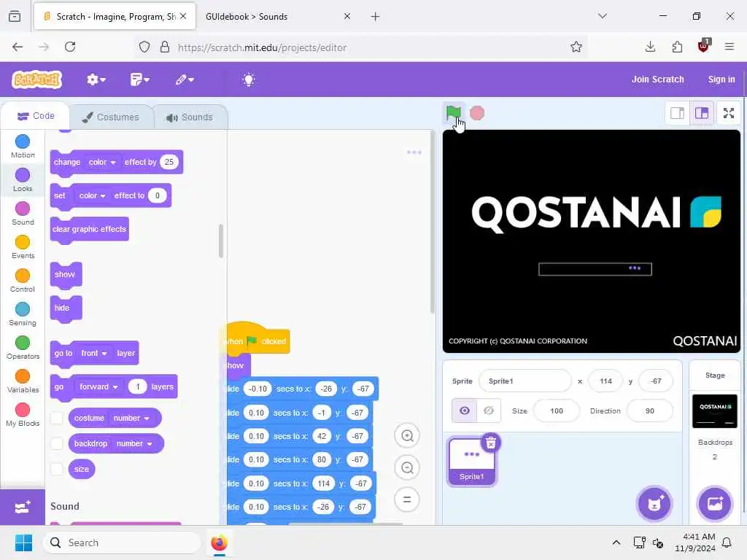Click the hide block in palette

(x=66, y=308)
